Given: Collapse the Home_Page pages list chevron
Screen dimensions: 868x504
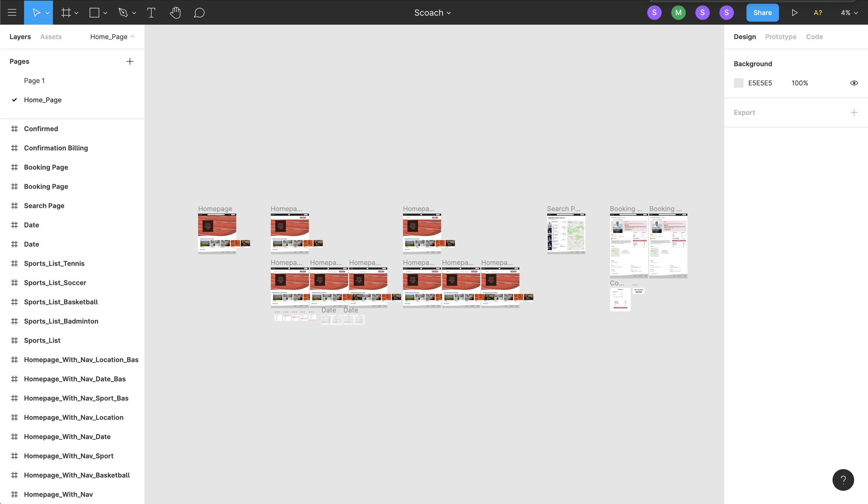Looking at the screenshot, I should pyautogui.click(x=132, y=36).
